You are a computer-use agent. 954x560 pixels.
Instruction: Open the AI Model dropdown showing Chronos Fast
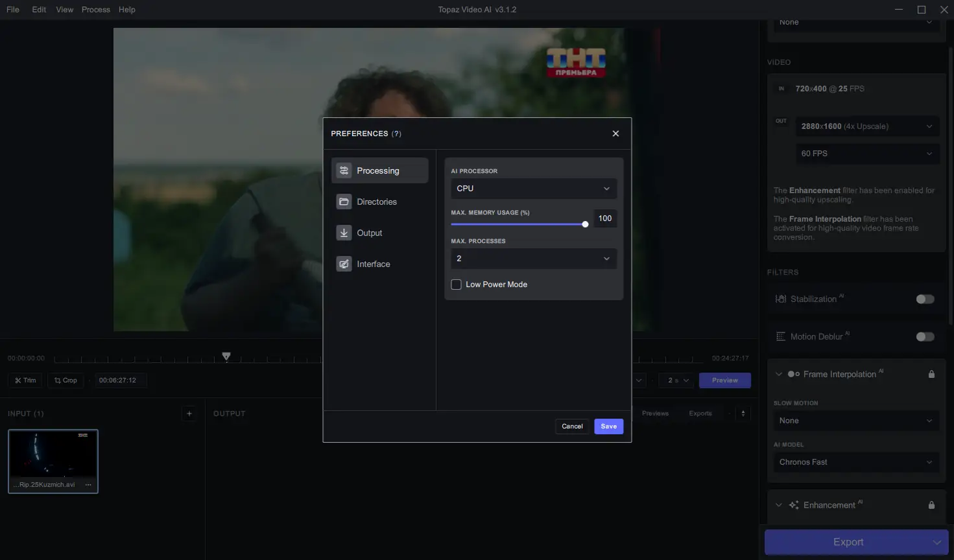click(856, 462)
